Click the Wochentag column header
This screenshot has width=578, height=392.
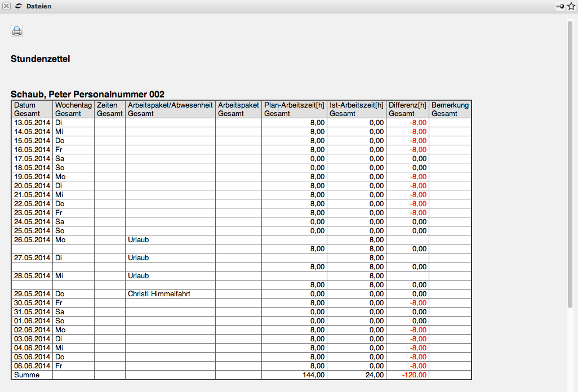click(x=73, y=105)
